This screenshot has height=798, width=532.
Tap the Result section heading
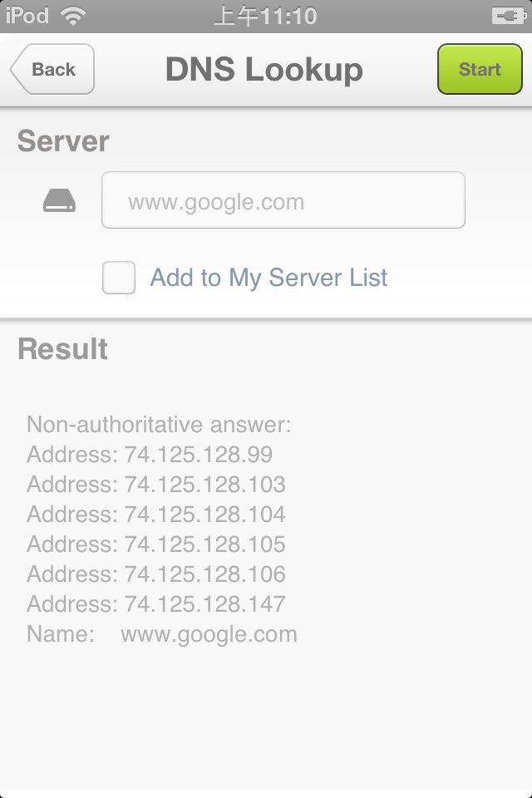62,348
